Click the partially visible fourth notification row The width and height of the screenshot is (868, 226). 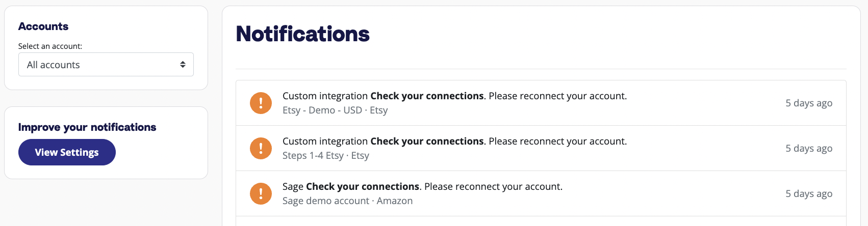(x=541, y=221)
